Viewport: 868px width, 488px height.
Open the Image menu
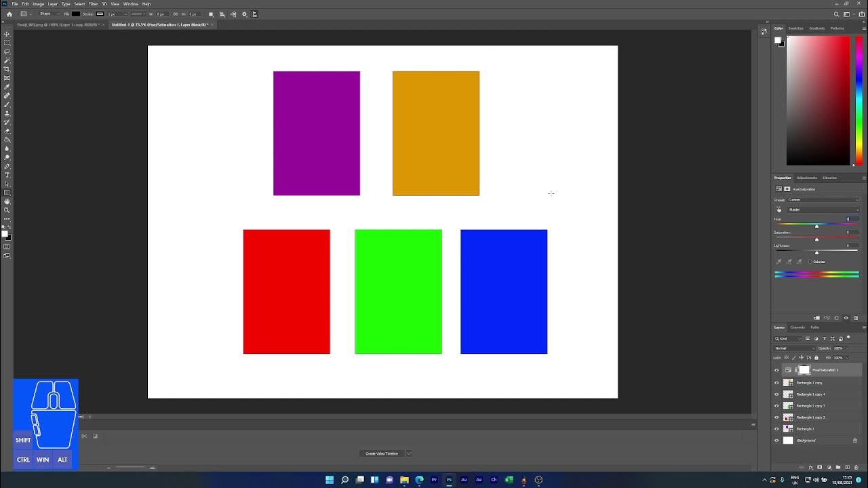tap(38, 4)
